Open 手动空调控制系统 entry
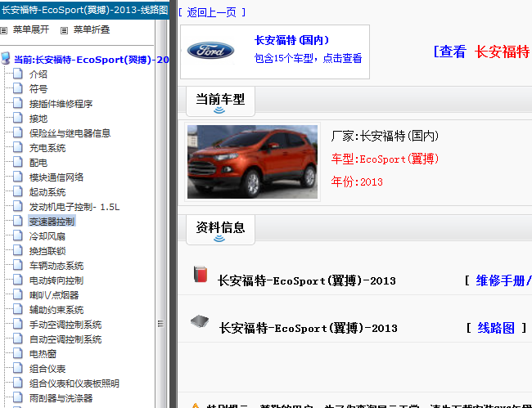The image size is (532, 408). [x=65, y=325]
